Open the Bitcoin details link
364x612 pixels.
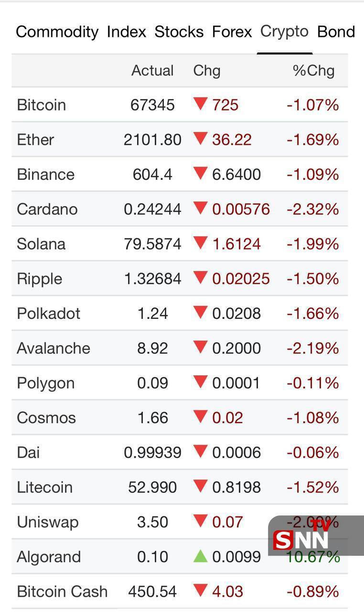tap(41, 105)
